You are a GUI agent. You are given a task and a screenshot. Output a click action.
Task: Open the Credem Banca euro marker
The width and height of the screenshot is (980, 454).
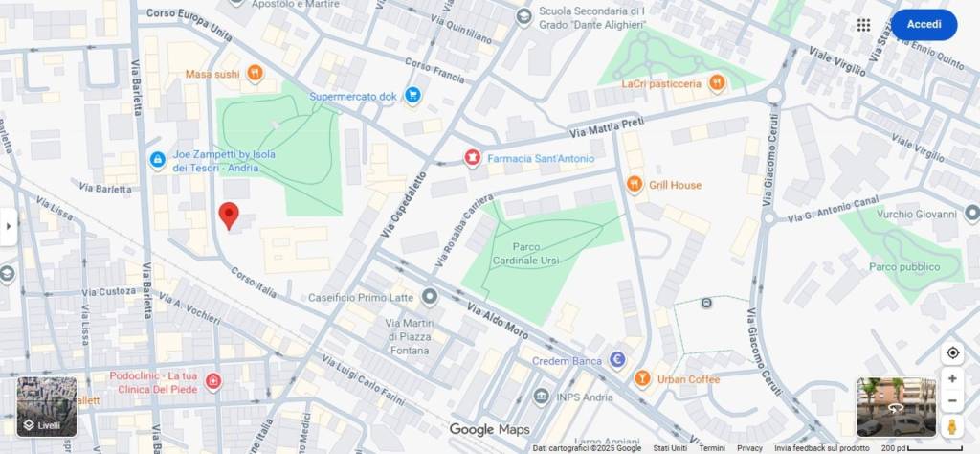pos(617,360)
